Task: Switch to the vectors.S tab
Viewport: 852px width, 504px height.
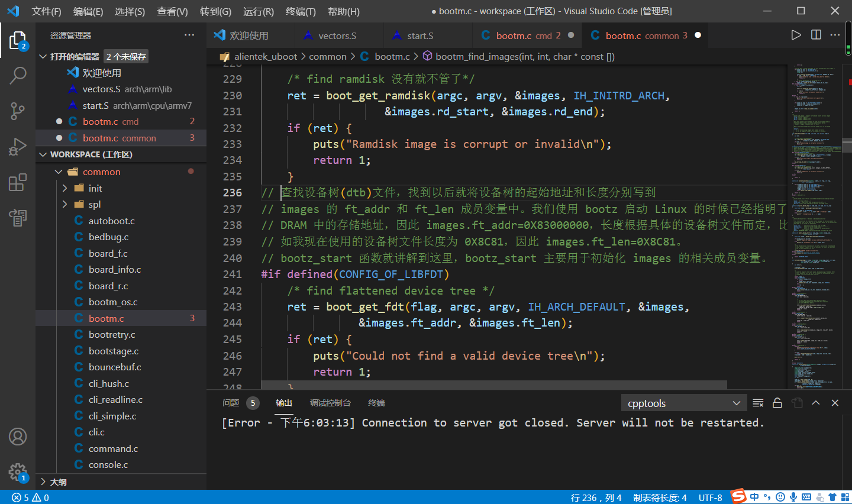Action: [x=338, y=35]
